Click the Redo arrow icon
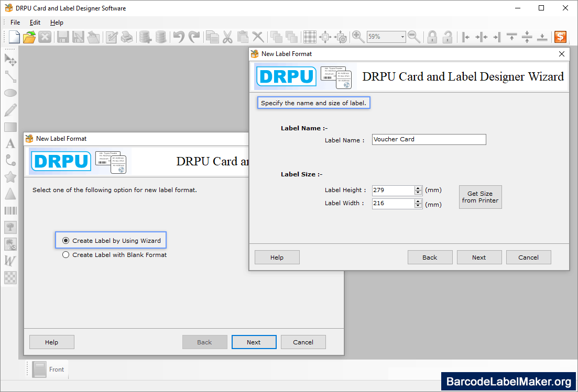The image size is (578, 392). (x=194, y=37)
